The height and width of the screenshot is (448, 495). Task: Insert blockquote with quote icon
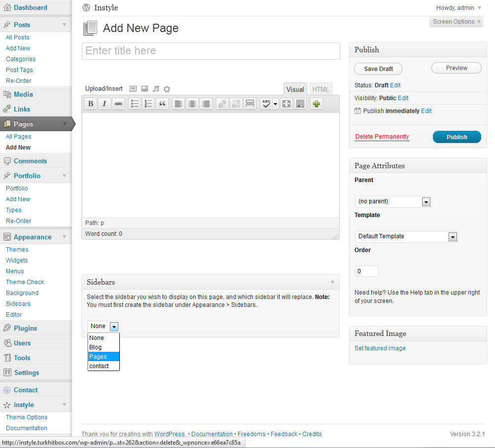(162, 104)
